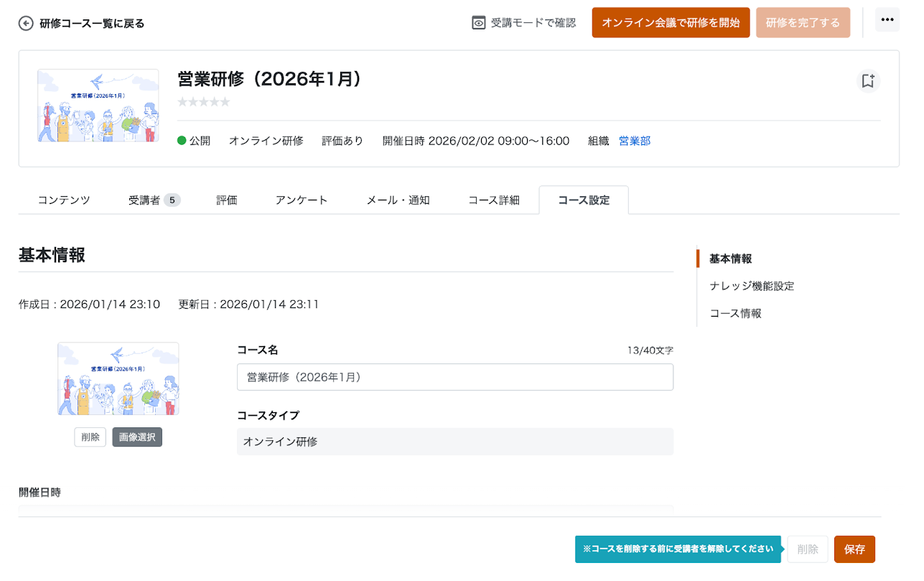
Task: Switch to the 受講者 tab
Action: pos(154,200)
